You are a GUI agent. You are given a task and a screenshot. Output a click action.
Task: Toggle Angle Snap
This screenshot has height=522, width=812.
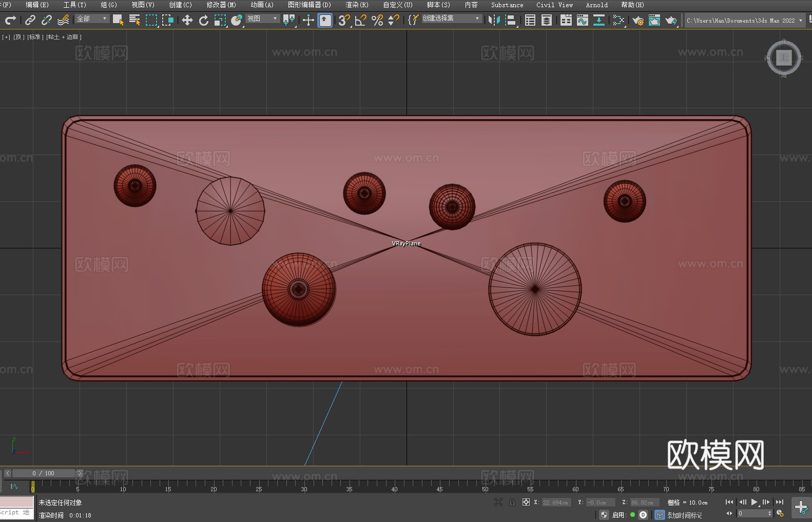(x=361, y=20)
